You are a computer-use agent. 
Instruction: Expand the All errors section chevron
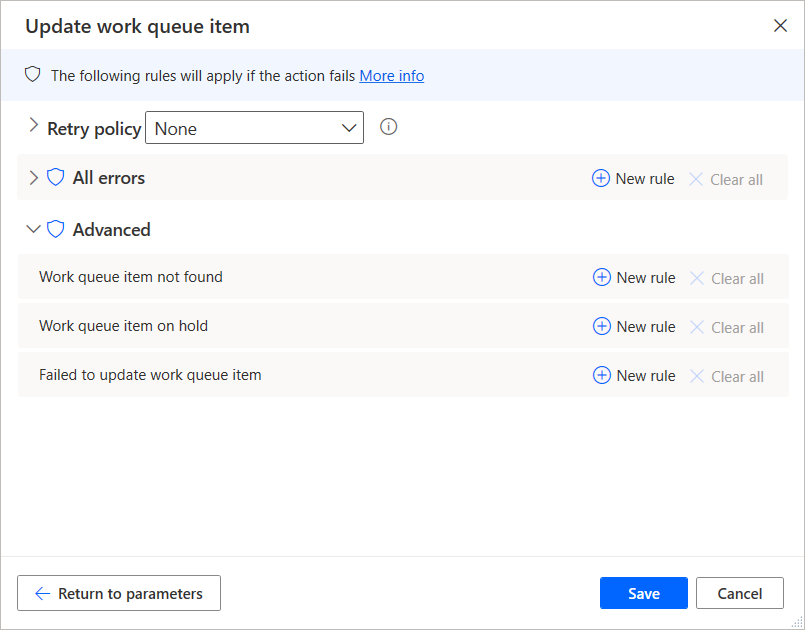coord(34,178)
